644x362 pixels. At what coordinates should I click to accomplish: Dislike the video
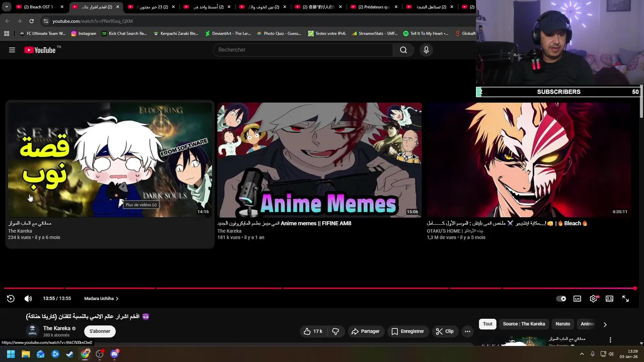[336, 331]
